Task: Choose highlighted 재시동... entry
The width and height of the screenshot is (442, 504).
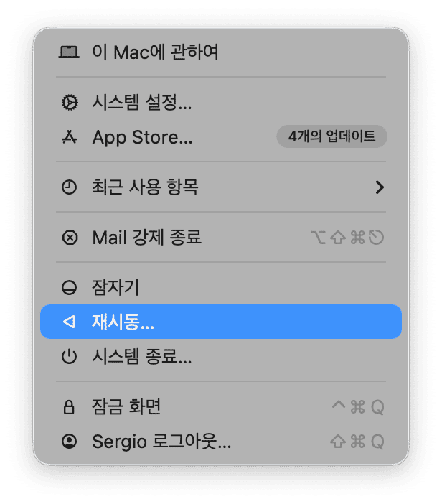Action: click(221, 322)
